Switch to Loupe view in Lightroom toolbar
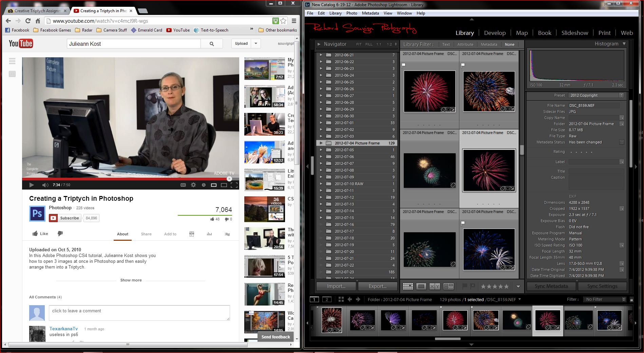The width and height of the screenshot is (644, 353). pyautogui.click(x=421, y=287)
